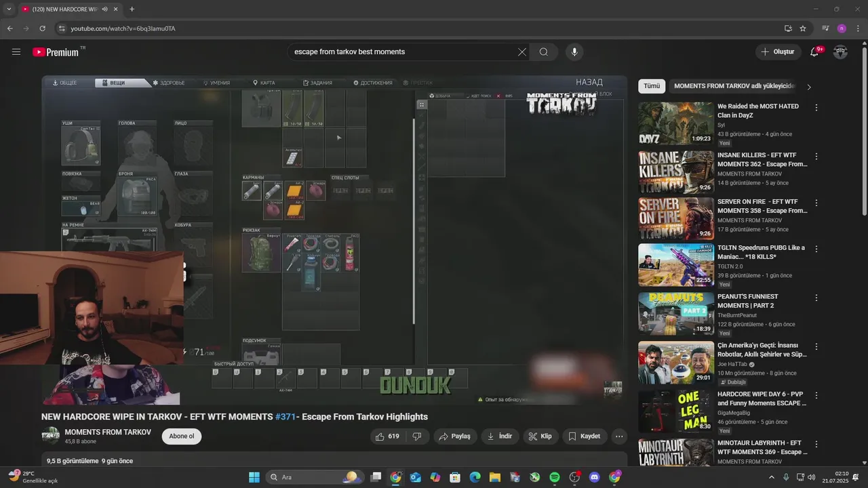Bookmark this page with star icon

tap(803, 28)
